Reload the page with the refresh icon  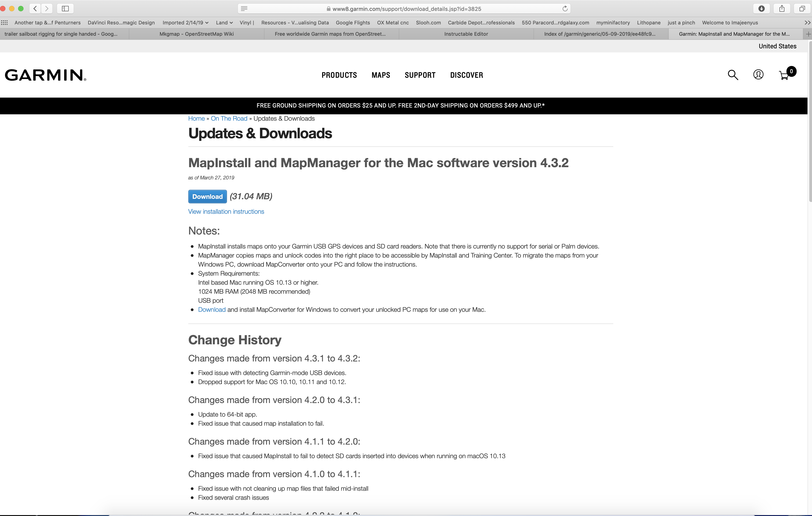[565, 8]
